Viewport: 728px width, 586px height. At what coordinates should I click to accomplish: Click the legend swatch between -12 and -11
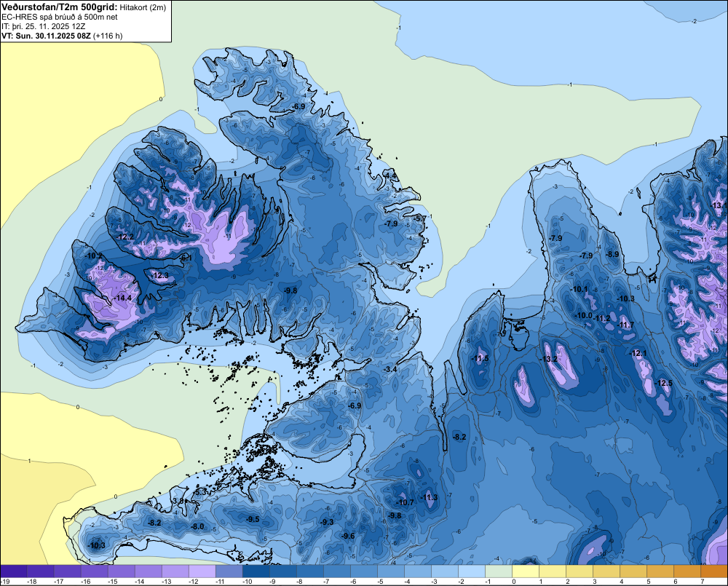202,571
